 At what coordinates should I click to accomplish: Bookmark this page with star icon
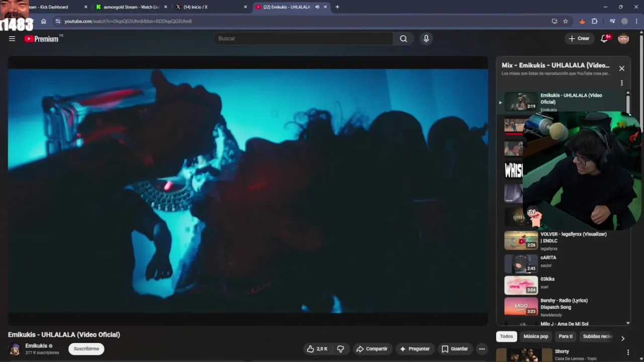pos(566,21)
